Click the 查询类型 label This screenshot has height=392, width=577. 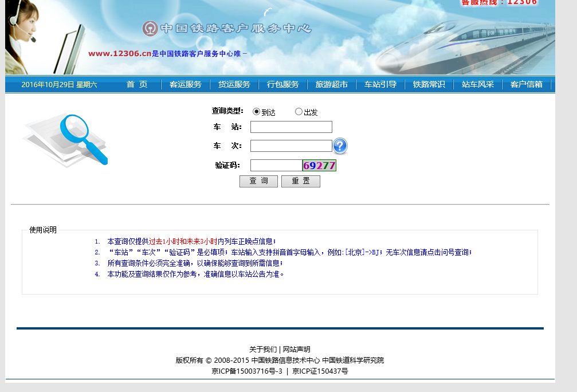coord(227,111)
